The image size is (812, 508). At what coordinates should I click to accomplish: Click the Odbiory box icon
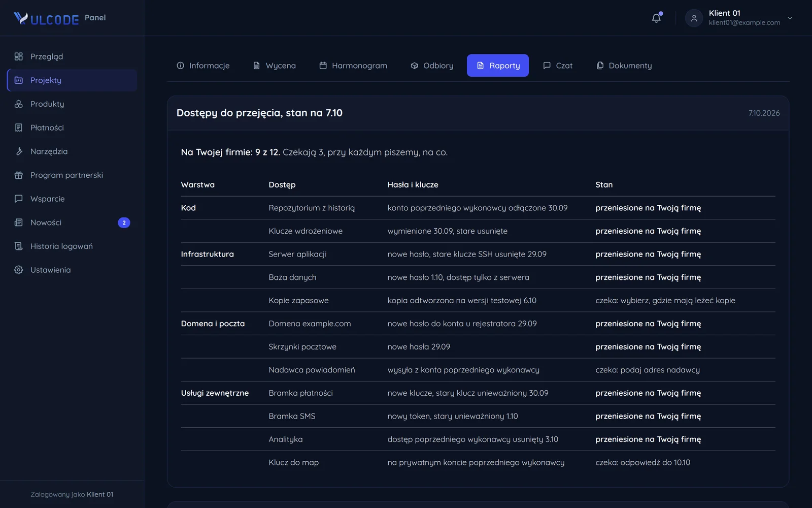(x=414, y=66)
